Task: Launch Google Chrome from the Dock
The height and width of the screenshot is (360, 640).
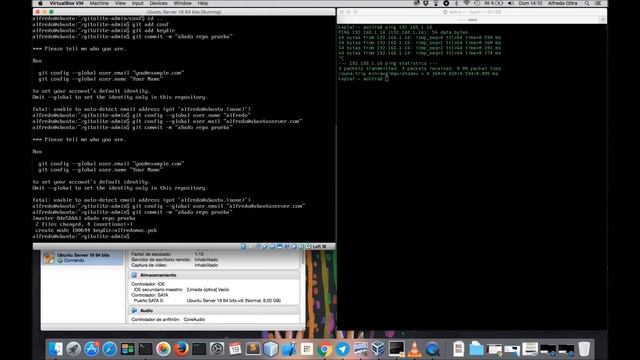Action: pyautogui.click(x=325, y=349)
